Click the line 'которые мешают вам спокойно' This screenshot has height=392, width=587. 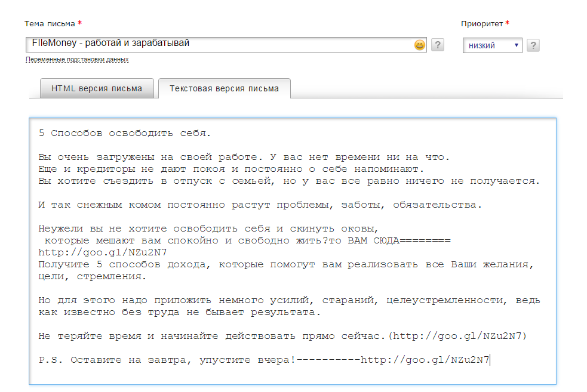point(247,241)
